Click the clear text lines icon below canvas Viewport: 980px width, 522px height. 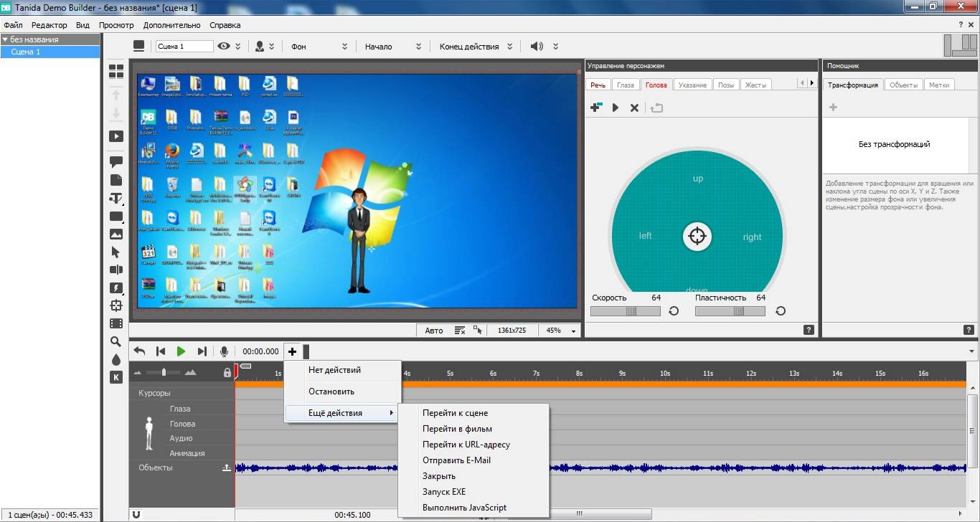coord(460,331)
